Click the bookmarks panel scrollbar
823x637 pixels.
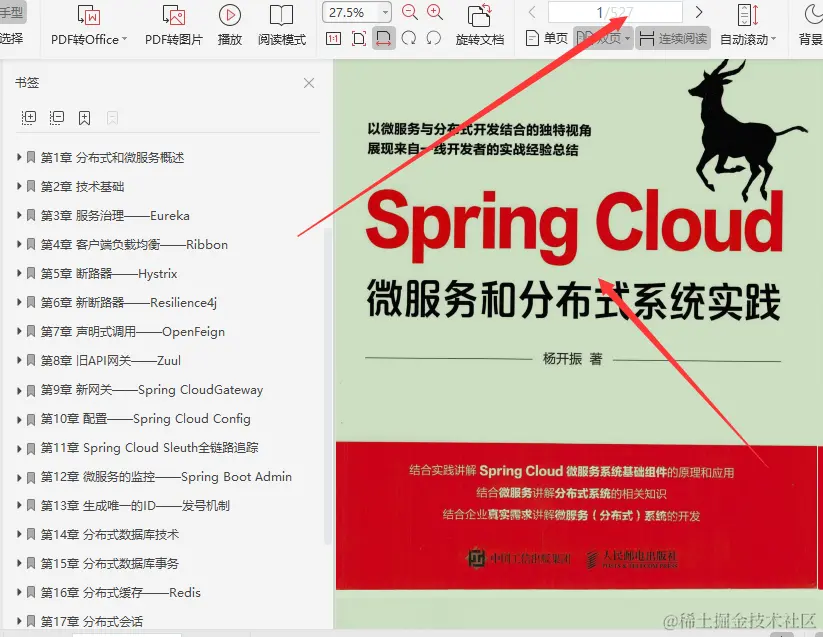point(327,386)
